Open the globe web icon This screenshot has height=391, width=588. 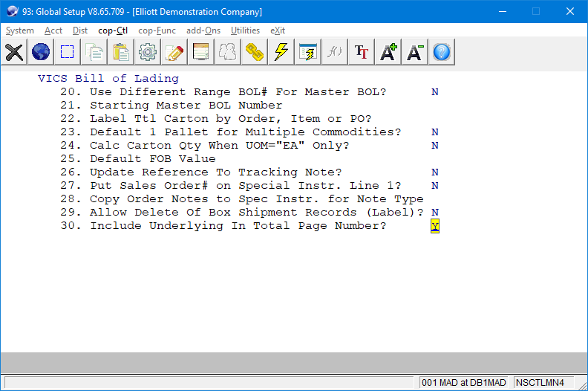tap(41, 52)
